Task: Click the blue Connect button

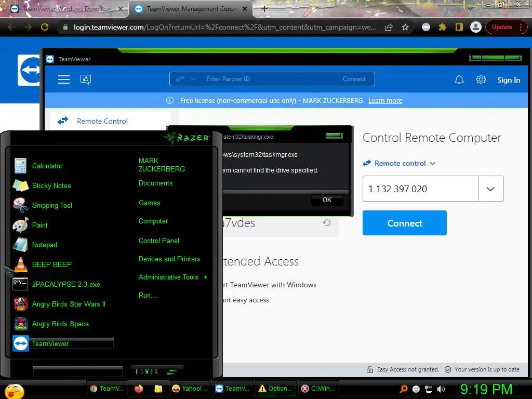Action: click(x=404, y=223)
